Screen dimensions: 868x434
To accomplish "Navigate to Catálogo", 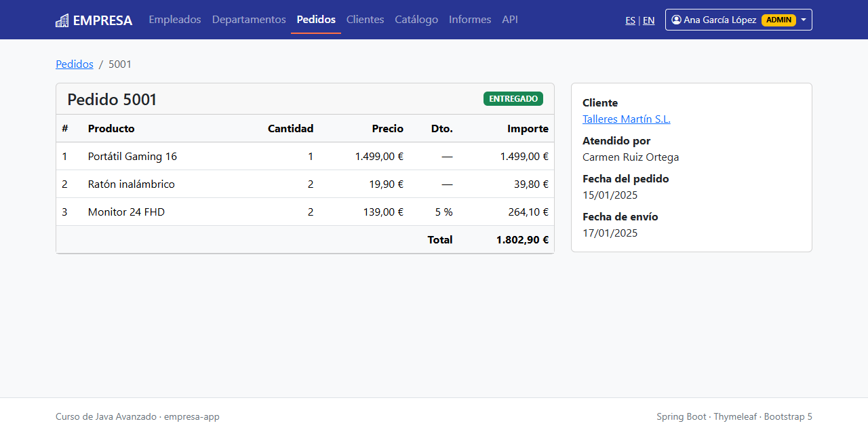I will [416, 20].
